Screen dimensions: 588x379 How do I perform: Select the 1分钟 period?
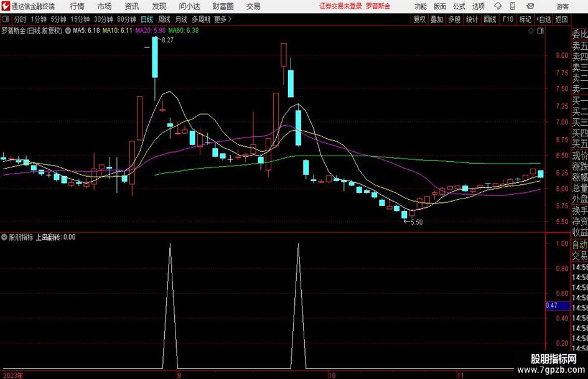39,19
